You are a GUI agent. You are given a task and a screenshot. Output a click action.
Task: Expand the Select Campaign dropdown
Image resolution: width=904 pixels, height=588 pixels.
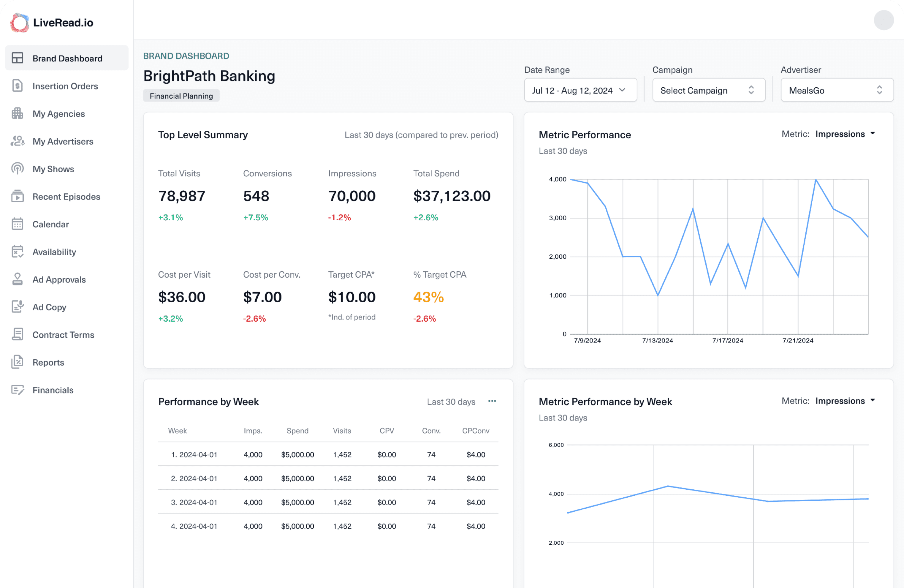pos(708,90)
